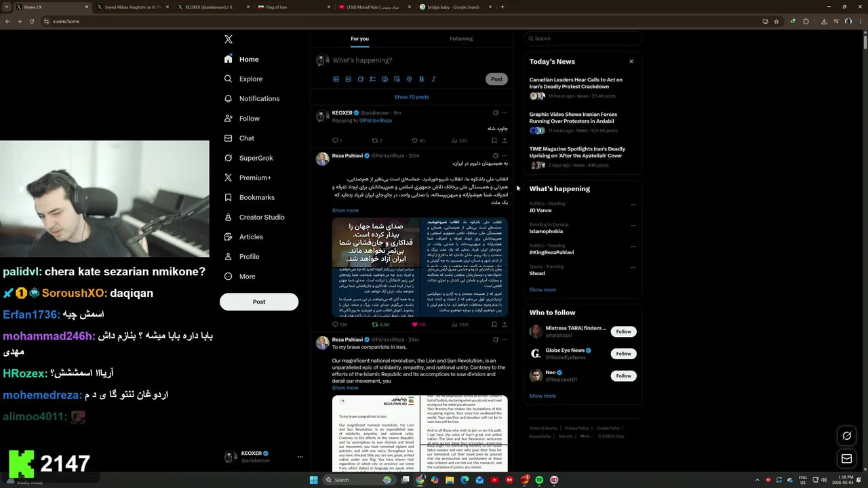Toggle bold formatting in composer
Screen dimensions: 868x488
421,79
